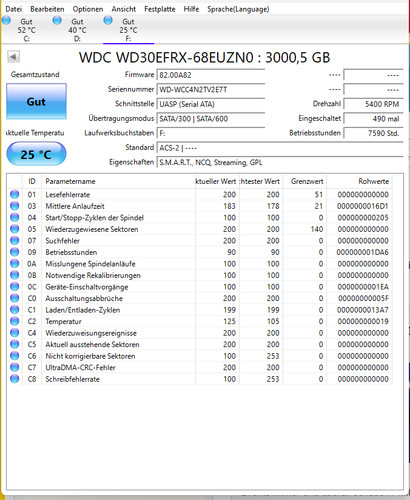Click the 25 °C temperature indicator
Screen dimensions: 410x500
tap(36, 154)
